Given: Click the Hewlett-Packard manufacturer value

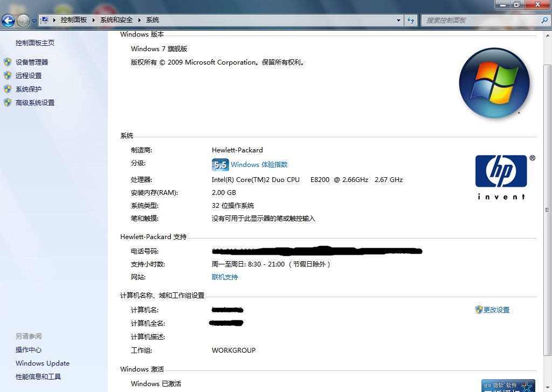Looking at the screenshot, I should pyautogui.click(x=237, y=150).
